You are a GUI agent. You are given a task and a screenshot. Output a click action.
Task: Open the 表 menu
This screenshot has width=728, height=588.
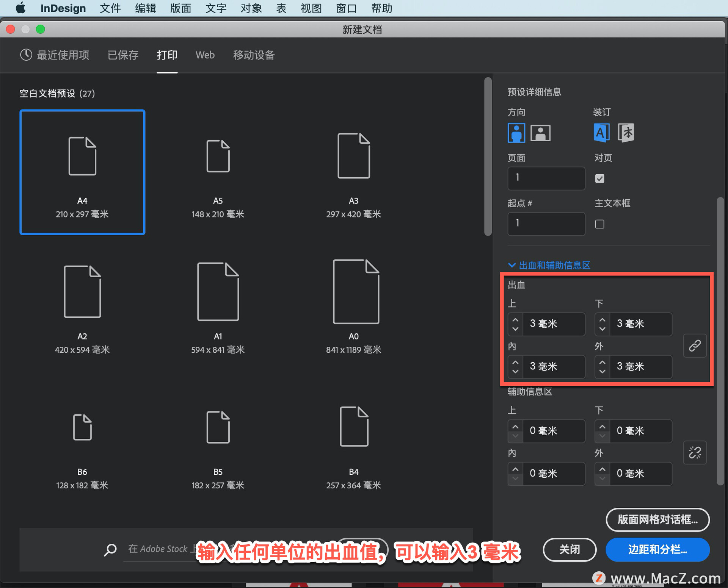coord(281,8)
